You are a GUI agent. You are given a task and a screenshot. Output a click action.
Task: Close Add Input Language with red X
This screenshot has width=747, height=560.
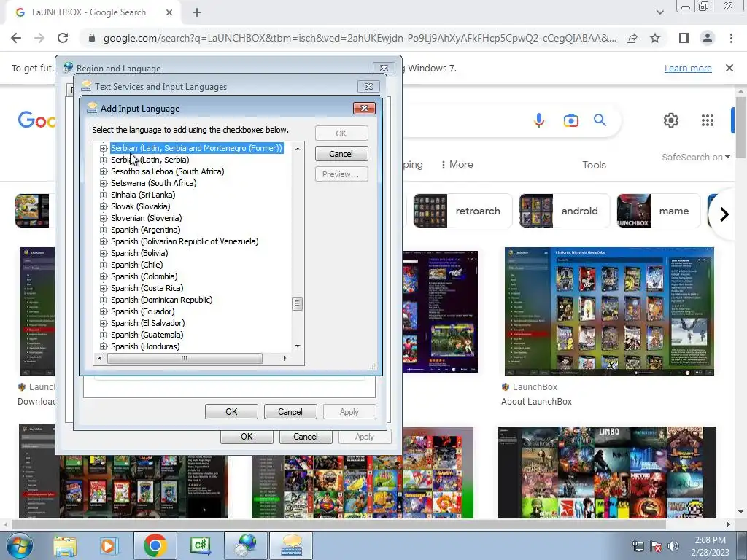pos(364,108)
